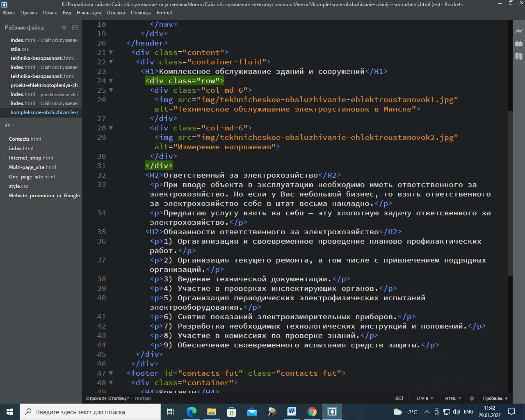525x420 pixels.
Task: Click the linting status circle in the status bar
Action: 472,398
